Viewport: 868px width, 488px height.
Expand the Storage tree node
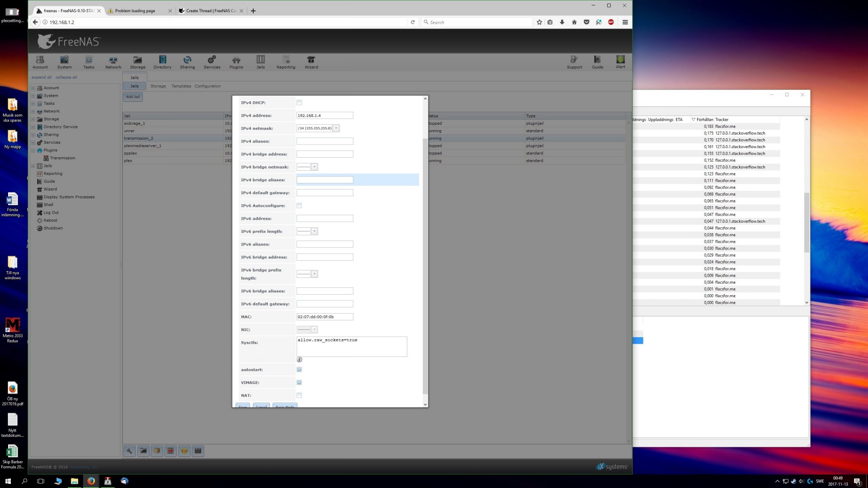point(33,119)
